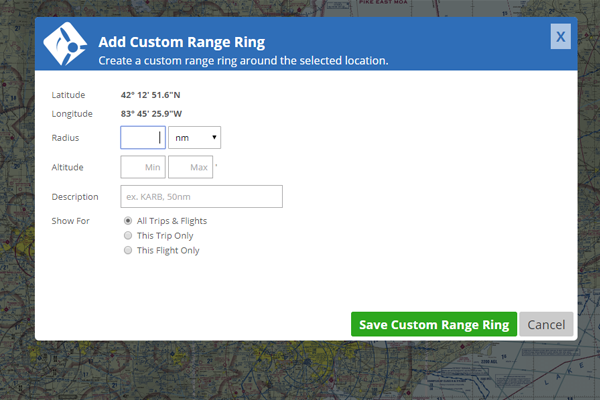
Task: Focus the Radius input field
Action: click(x=143, y=137)
